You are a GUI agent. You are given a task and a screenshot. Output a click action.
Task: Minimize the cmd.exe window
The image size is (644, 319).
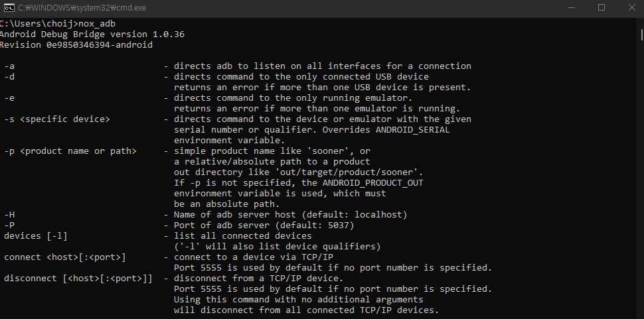click(x=571, y=8)
